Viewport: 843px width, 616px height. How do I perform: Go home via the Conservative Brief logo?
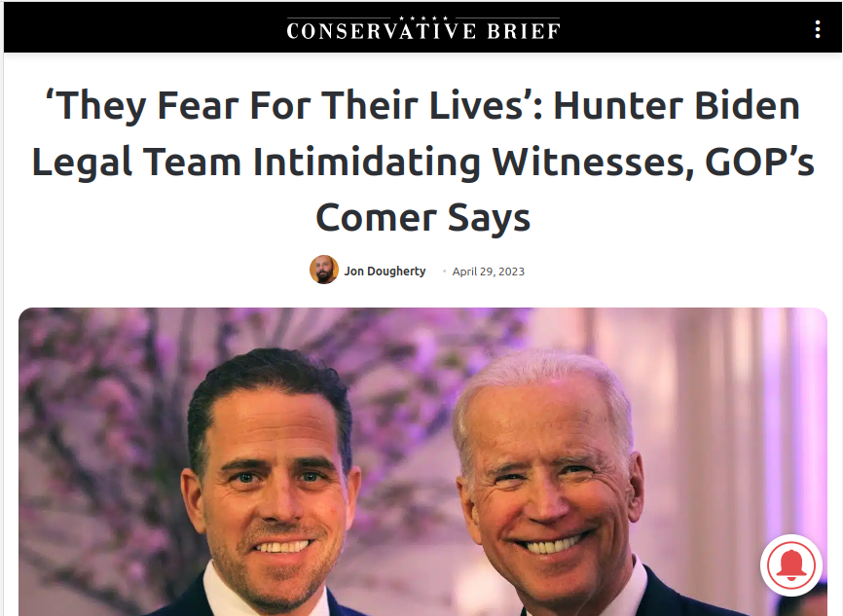(x=423, y=28)
